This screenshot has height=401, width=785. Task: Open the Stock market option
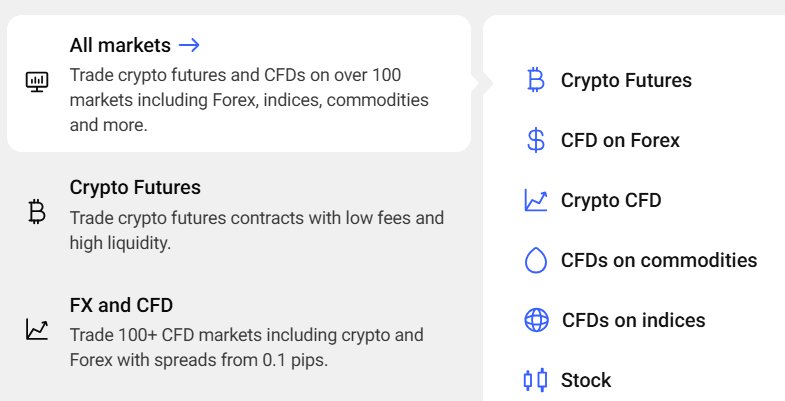[586, 380]
